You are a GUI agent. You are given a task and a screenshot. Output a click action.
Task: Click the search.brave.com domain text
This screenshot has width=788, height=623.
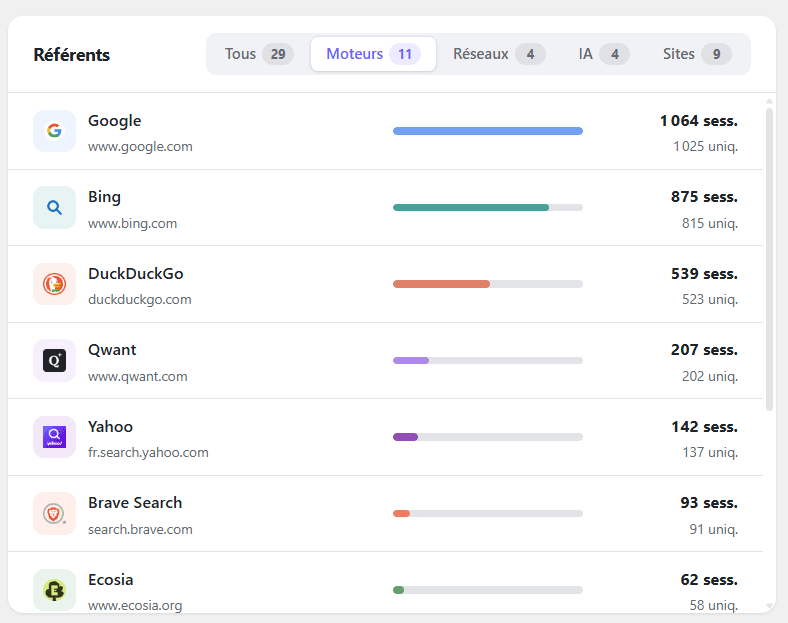140,530
